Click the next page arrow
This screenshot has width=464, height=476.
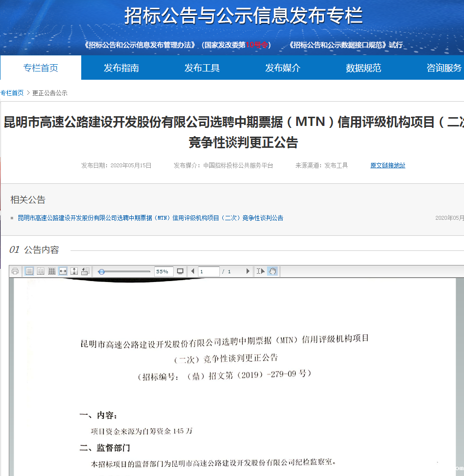click(248, 271)
